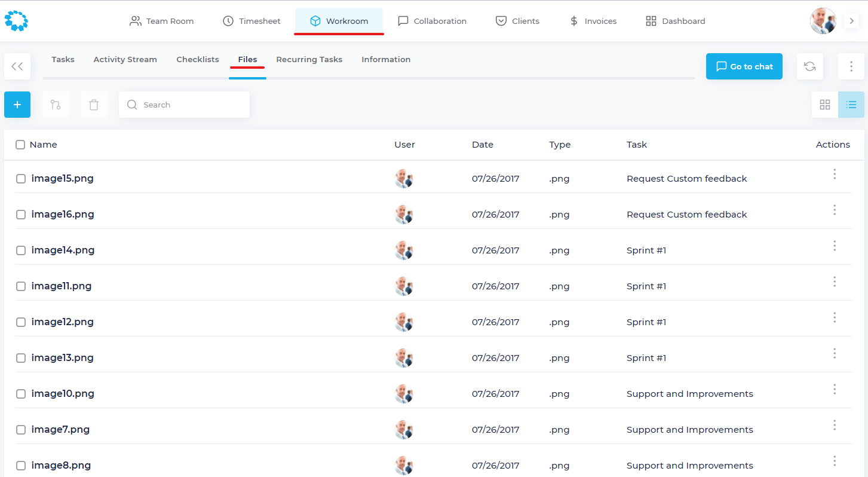Click the app logo in the corner
The width and height of the screenshot is (868, 477).
click(x=16, y=21)
